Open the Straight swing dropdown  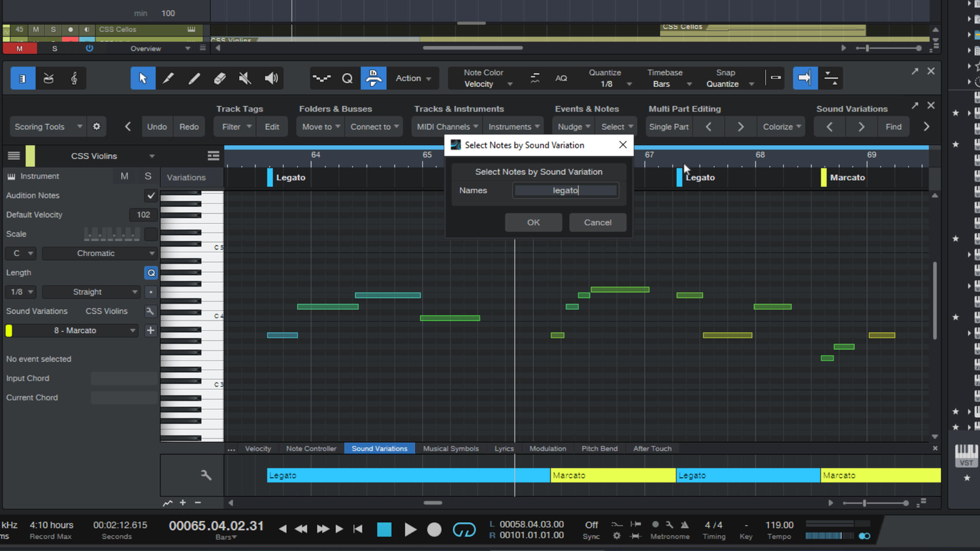[x=91, y=292]
